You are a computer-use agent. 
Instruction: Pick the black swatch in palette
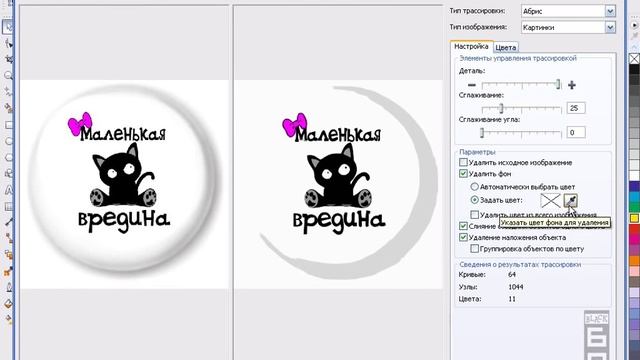(634, 69)
